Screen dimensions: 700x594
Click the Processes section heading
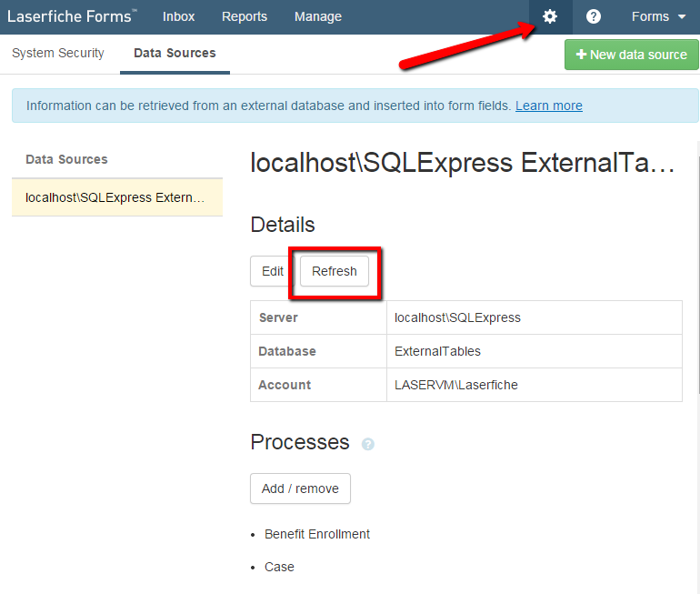300,443
